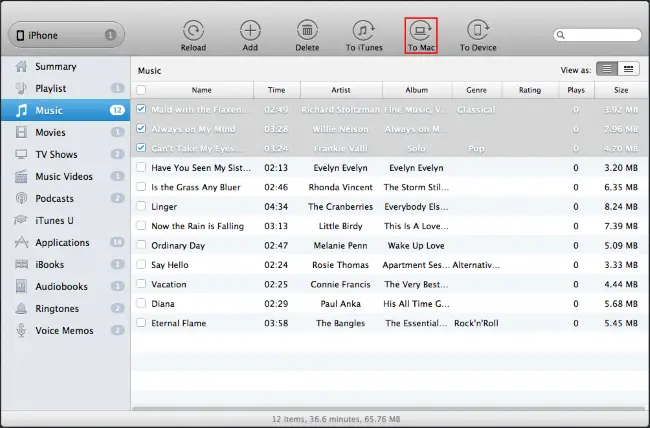Sort by Album column header
Screen dimensions: 650x428
coord(417,90)
